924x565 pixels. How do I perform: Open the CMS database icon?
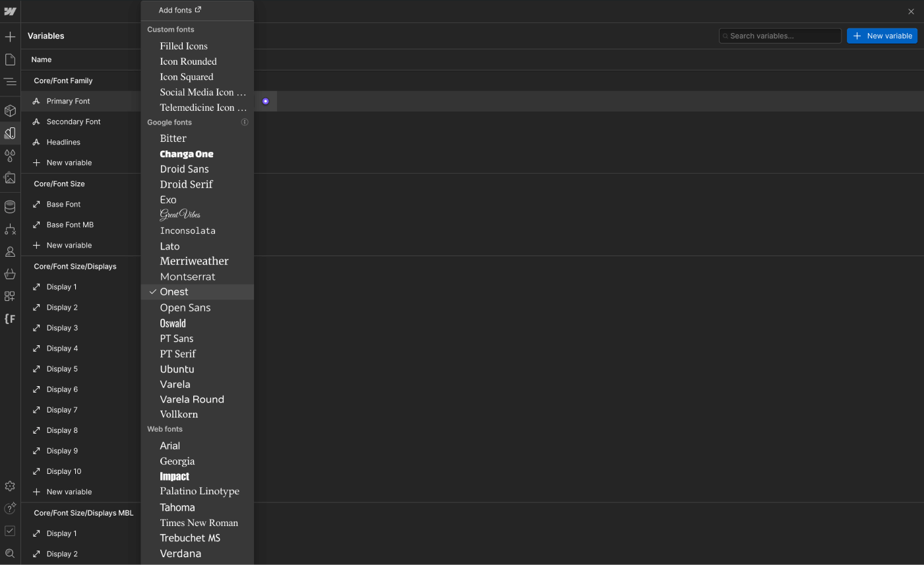click(x=10, y=207)
